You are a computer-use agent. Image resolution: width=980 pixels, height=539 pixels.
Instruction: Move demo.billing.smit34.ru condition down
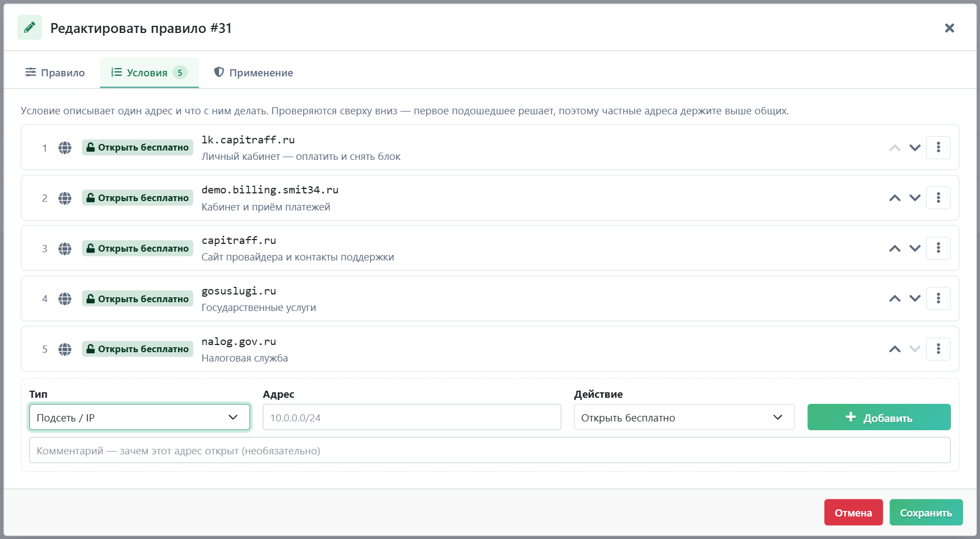[x=915, y=198]
